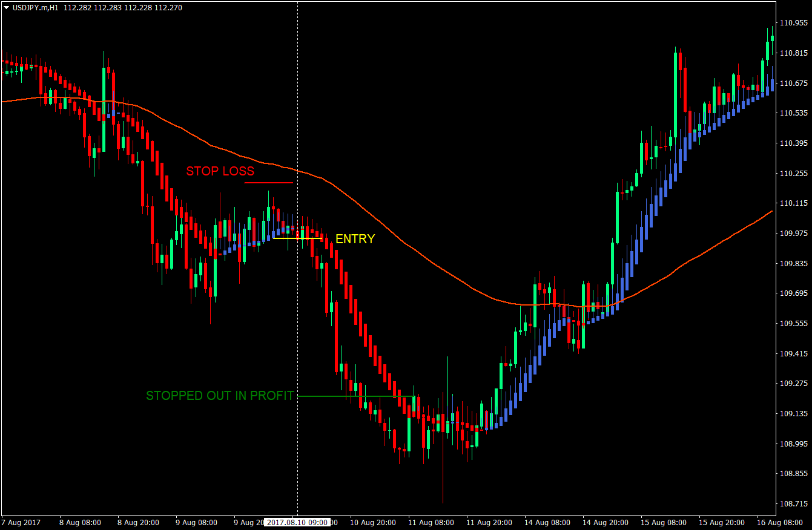Select the tall green candle on 15 Aug
Viewport: 812px width, 530px height.
677,91
